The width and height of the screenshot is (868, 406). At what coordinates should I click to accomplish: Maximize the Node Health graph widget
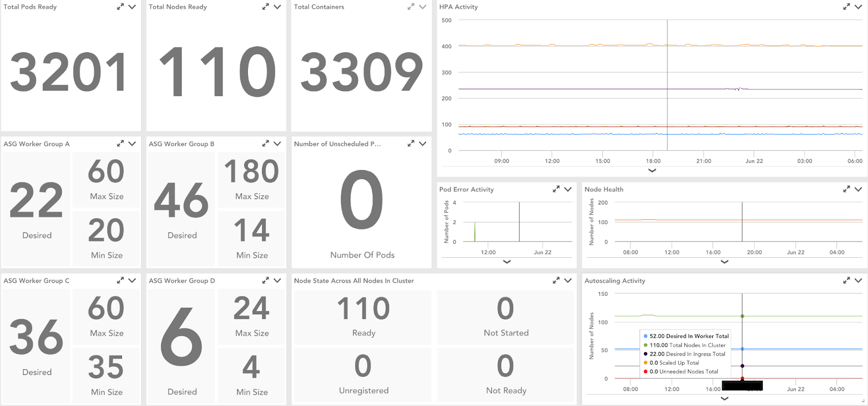[846, 189]
